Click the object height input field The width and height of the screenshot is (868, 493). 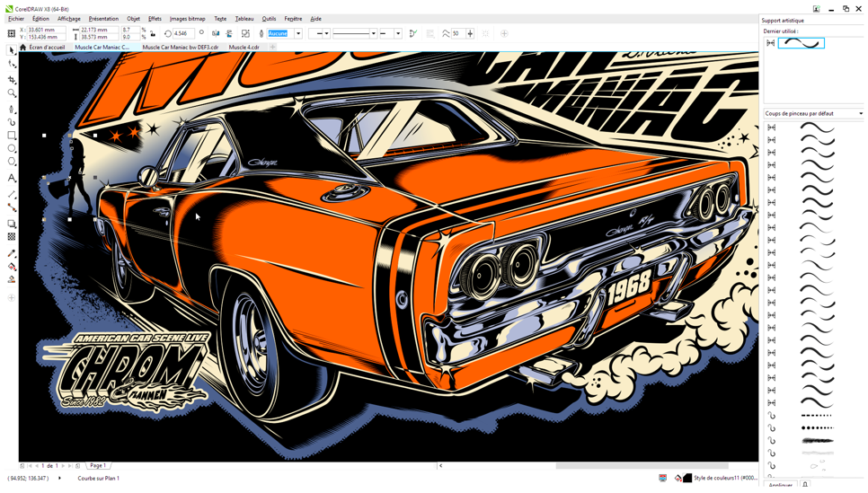coord(99,37)
